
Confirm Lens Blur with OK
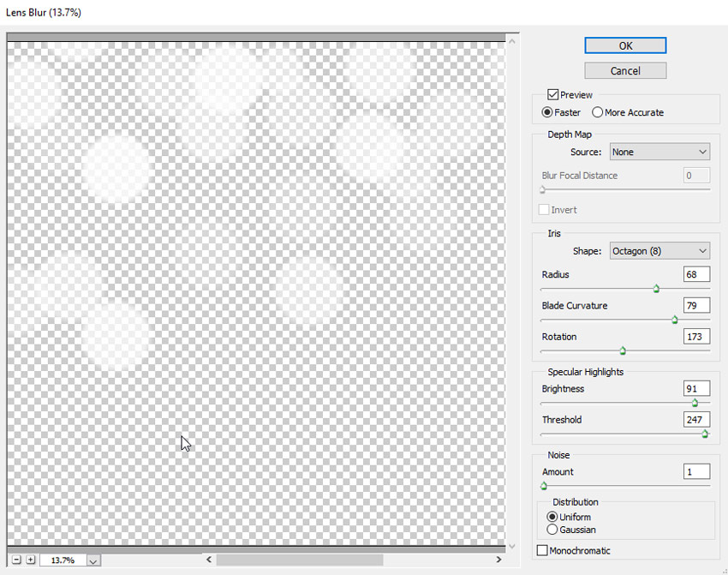(x=625, y=45)
